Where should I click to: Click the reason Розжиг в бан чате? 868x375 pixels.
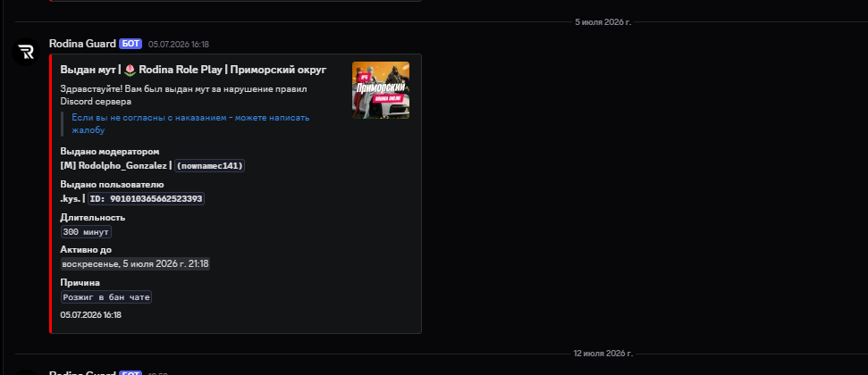(106, 297)
